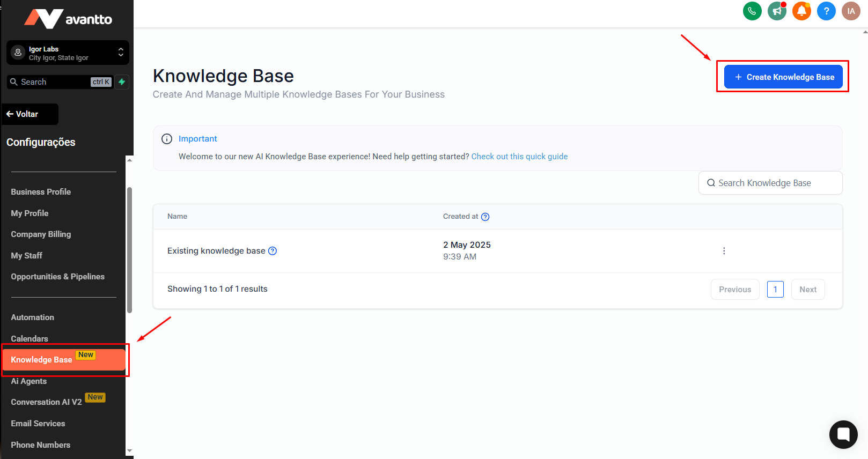Open the orange notifications bell
This screenshot has height=459, width=868.
(x=801, y=11)
